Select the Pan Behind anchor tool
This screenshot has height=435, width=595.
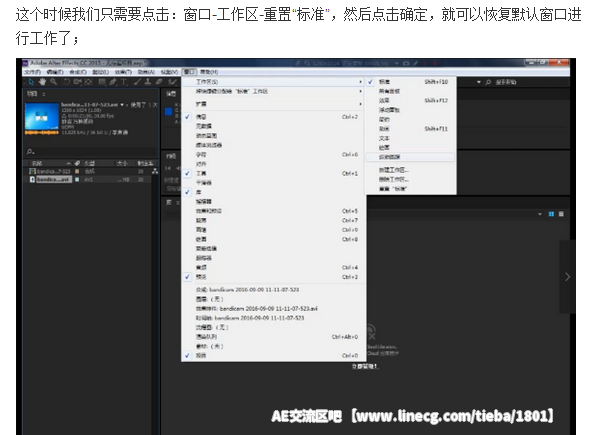[88, 82]
